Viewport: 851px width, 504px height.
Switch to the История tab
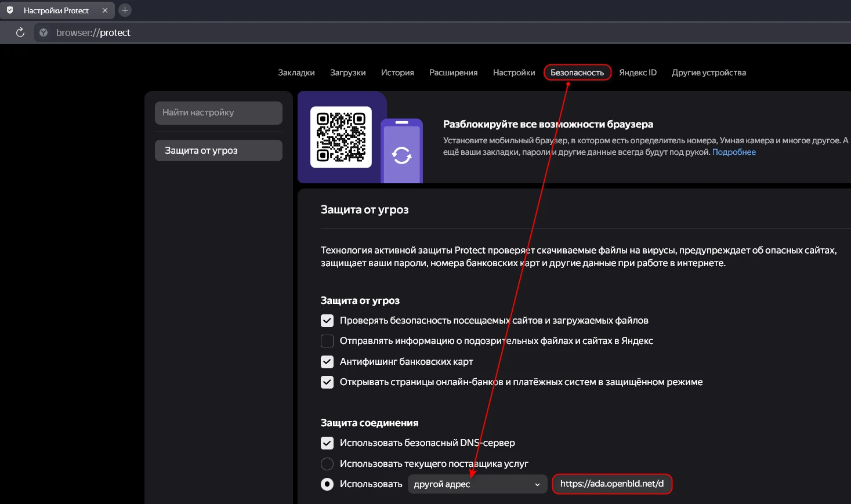point(397,72)
